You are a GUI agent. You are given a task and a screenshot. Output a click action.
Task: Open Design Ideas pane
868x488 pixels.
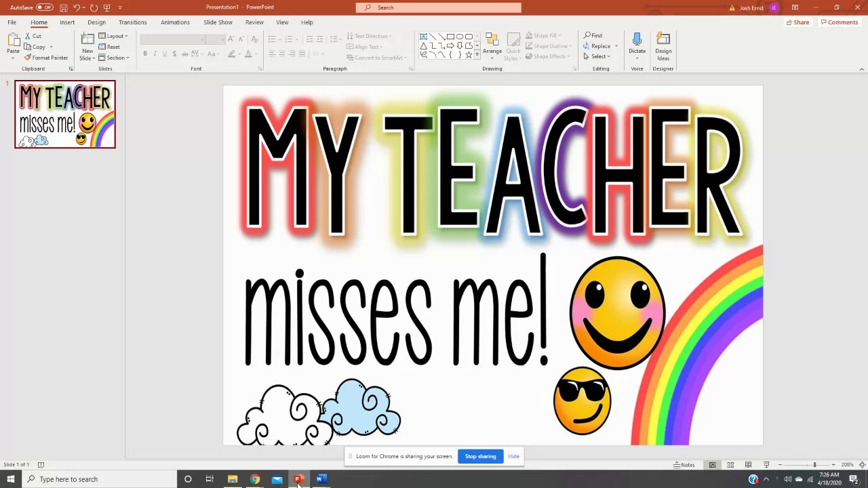pos(663,46)
